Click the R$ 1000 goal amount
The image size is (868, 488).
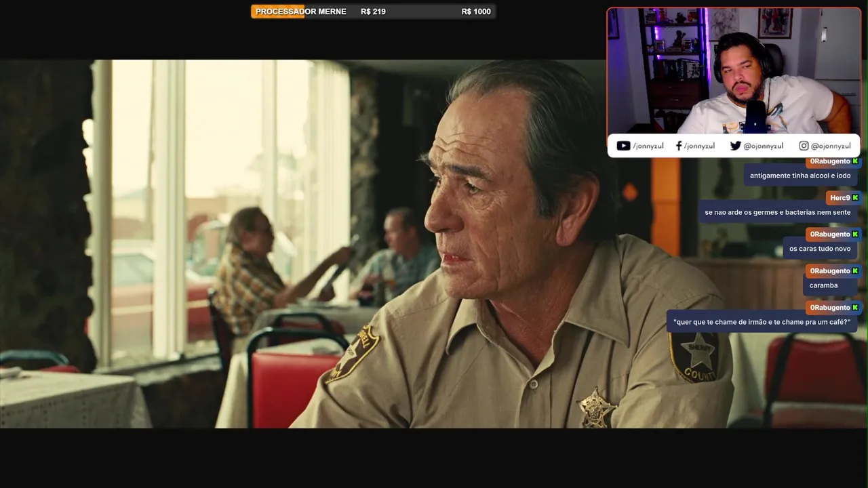(476, 12)
